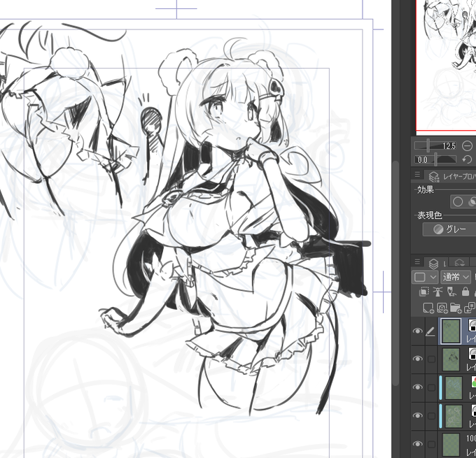Set as draft layer icon

[x=451, y=292]
